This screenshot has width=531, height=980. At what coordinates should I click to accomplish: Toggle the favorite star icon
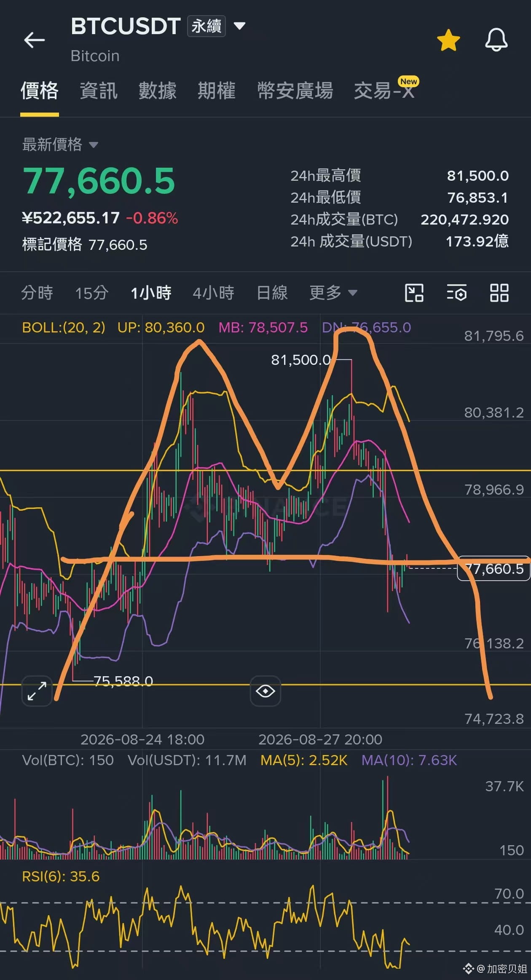[x=448, y=40]
